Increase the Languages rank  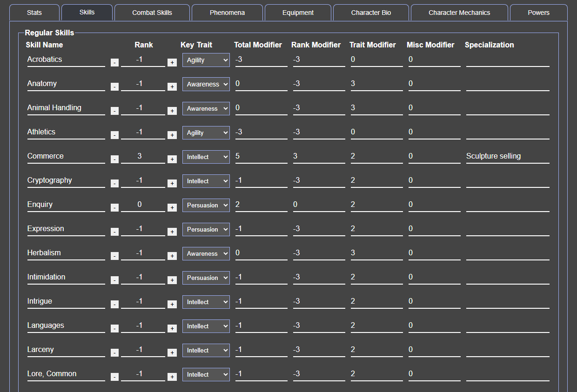pos(172,328)
